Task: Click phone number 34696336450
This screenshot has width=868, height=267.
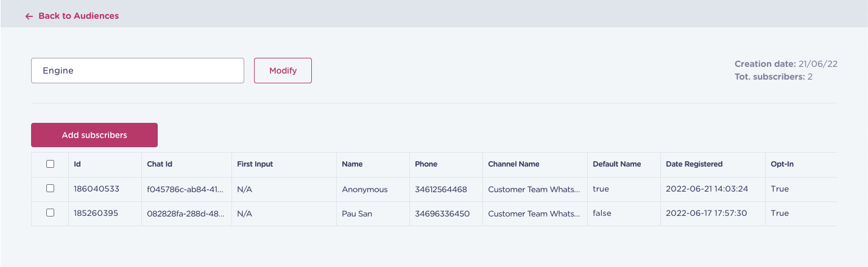Action: pos(442,213)
